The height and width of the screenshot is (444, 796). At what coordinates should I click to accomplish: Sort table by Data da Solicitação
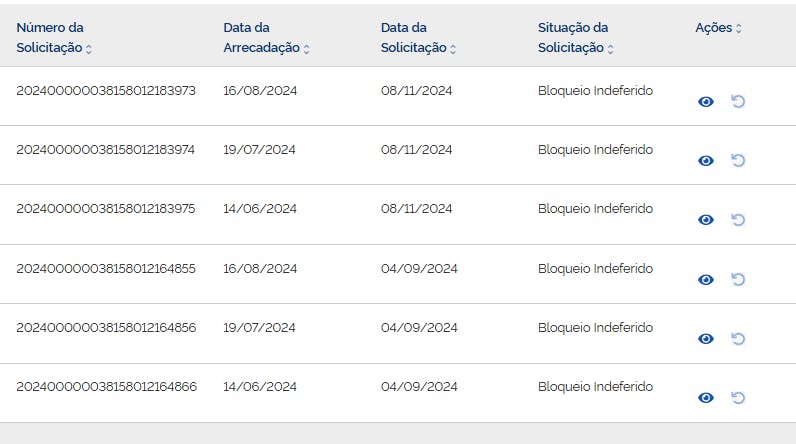tap(453, 49)
